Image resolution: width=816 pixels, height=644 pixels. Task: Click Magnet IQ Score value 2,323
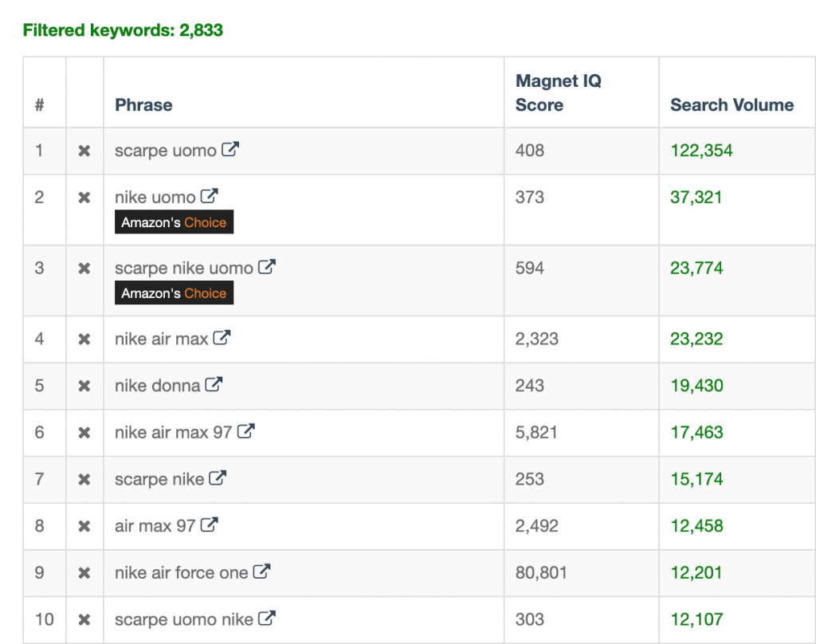[536, 340]
